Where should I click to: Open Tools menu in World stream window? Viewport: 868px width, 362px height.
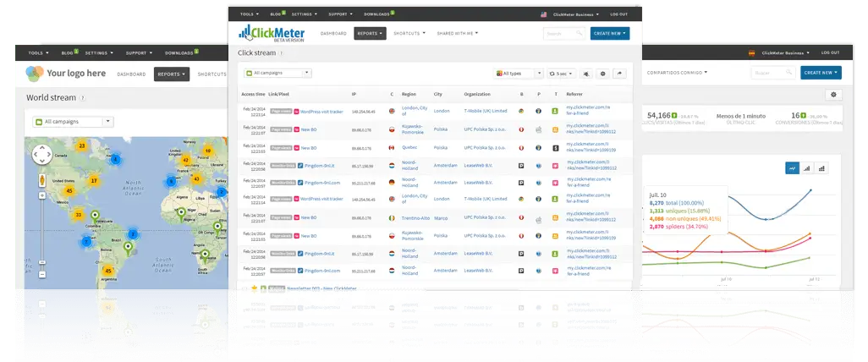click(39, 53)
